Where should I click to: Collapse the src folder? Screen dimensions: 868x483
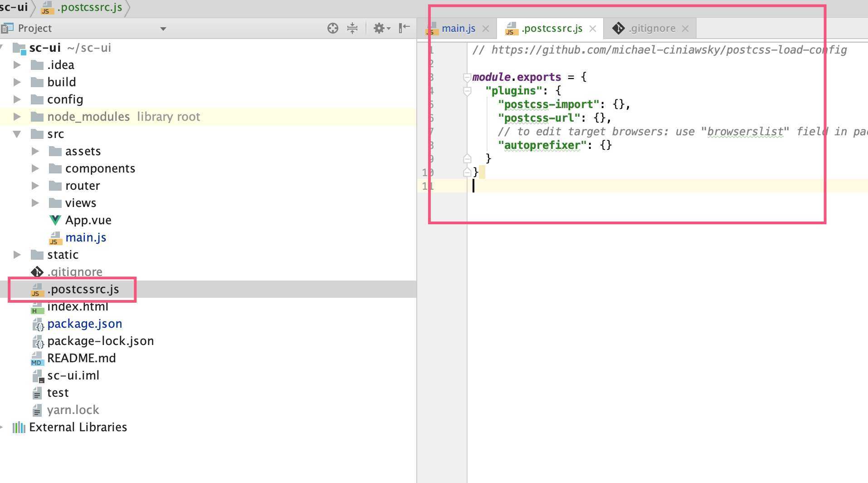(17, 134)
